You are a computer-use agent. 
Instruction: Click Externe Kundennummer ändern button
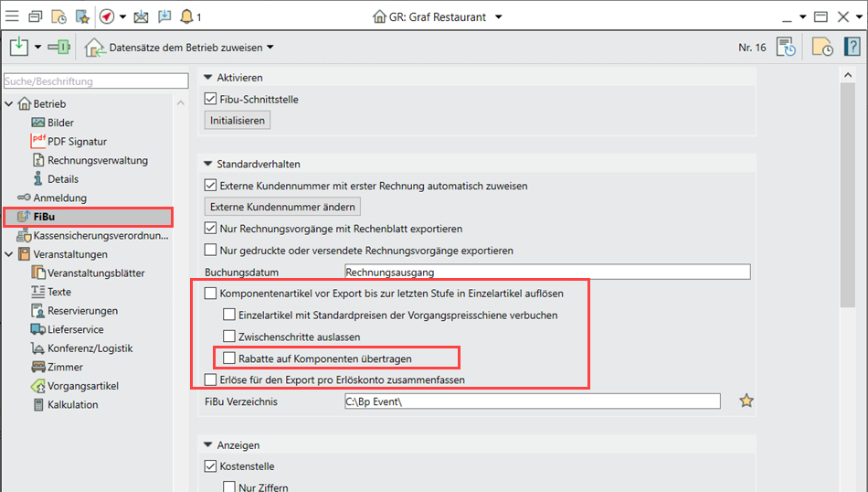pos(281,207)
